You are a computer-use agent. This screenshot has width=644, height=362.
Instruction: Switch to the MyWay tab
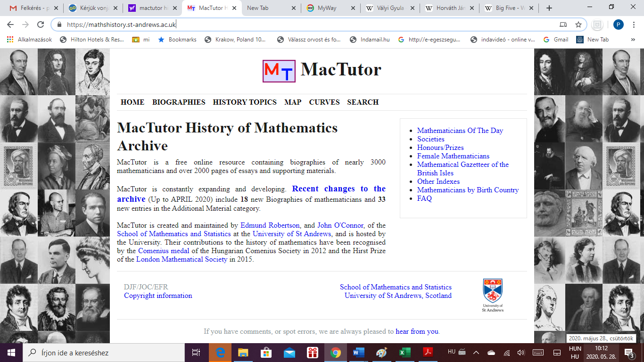[x=330, y=8]
